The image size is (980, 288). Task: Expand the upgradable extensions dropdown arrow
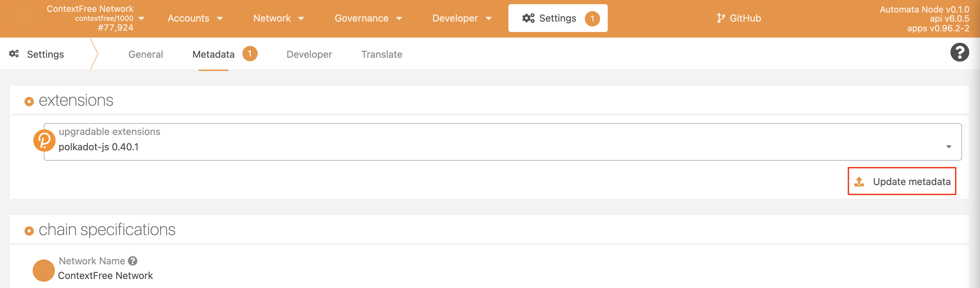(x=948, y=147)
